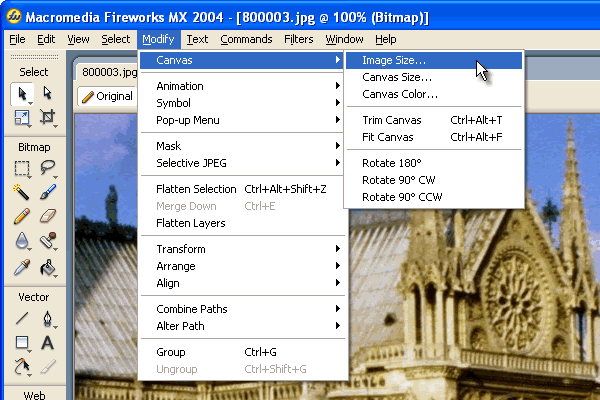600x400 pixels.
Task: Open the Commands menu
Action: coord(246,39)
